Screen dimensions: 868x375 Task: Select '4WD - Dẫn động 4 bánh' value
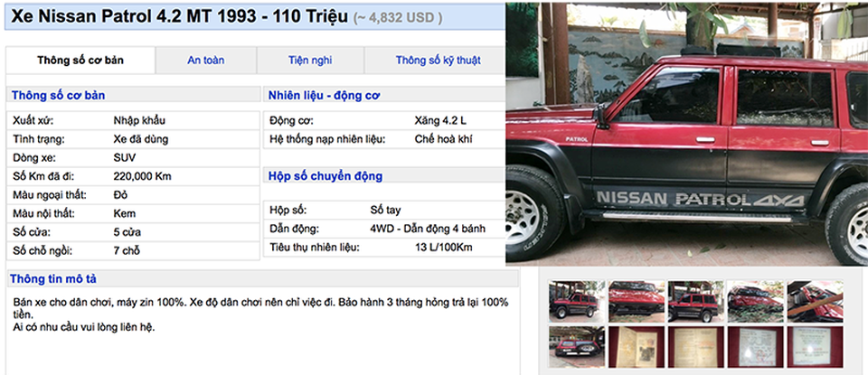[428, 229]
